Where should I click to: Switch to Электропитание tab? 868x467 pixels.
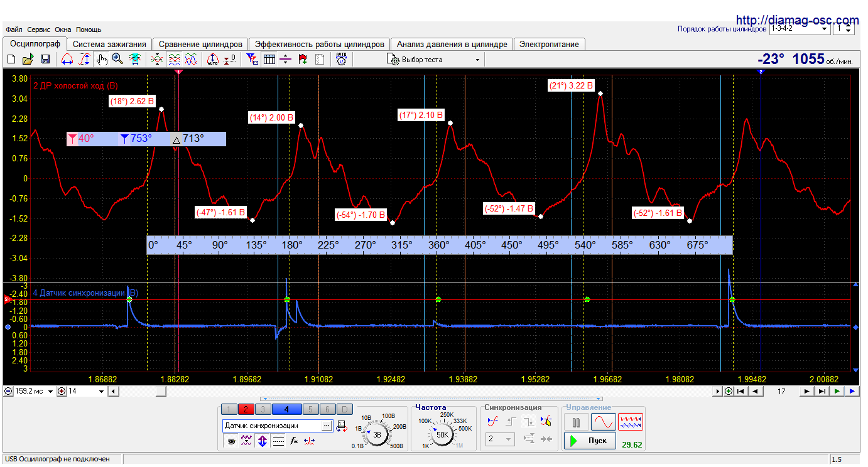click(x=550, y=44)
